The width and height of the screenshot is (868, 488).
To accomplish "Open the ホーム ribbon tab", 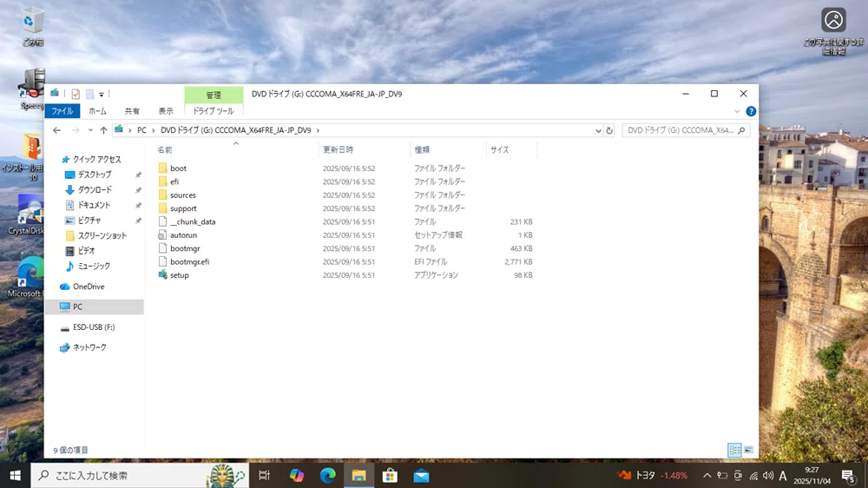I will 97,111.
